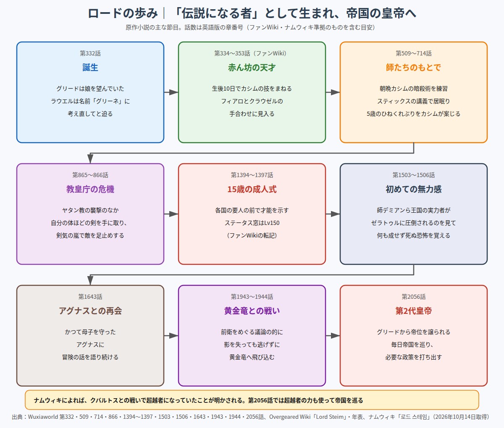Viewport: 504px width, 428px height.
Task: Click the line 'ヤタン教の襲撃のなか'
Action: tap(90, 210)
